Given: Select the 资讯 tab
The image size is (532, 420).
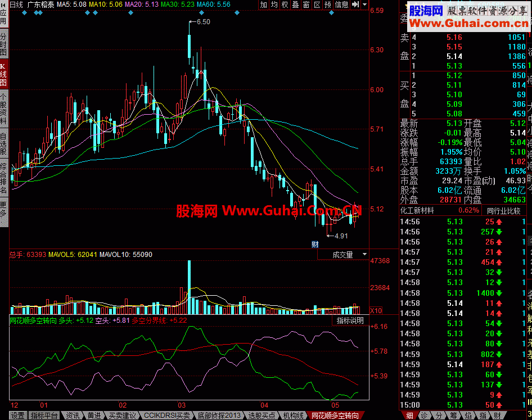Looking at the screenshot, I should tap(73, 416).
